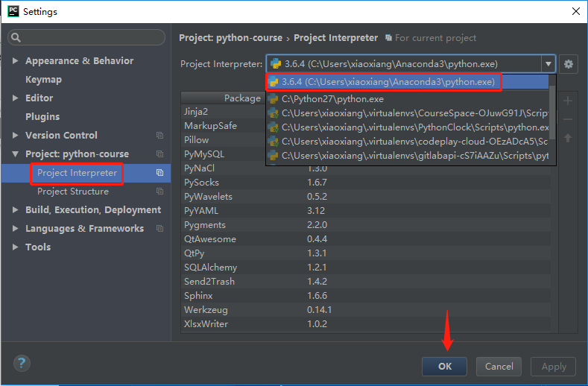
Task: Click project-scope icon beside Version Control
Action: (159, 135)
